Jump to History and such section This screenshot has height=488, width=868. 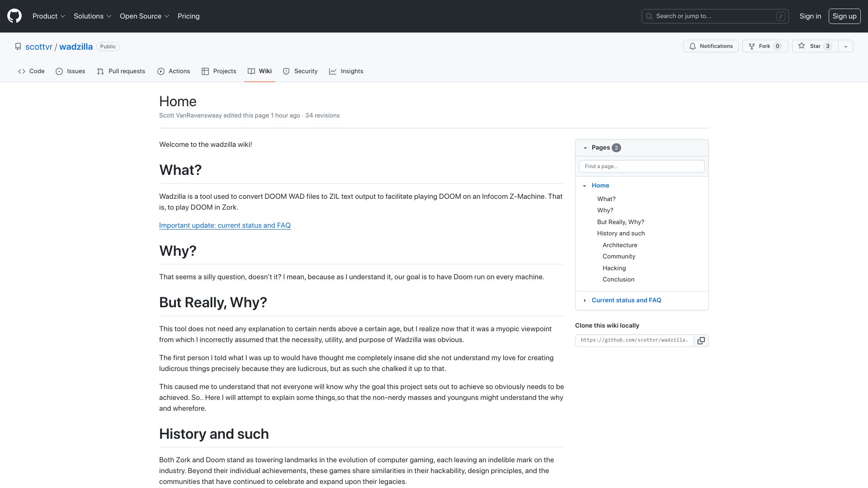click(621, 234)
